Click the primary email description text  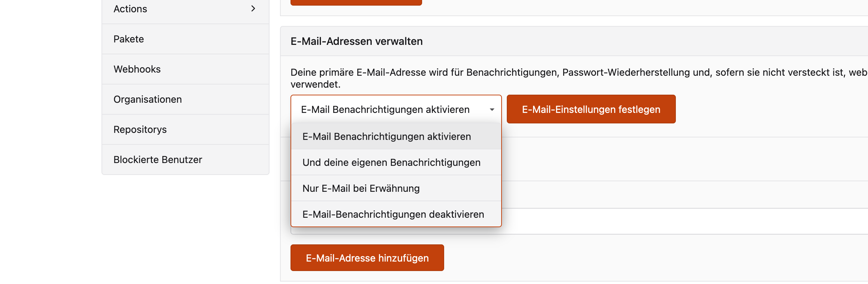[490, 73]
